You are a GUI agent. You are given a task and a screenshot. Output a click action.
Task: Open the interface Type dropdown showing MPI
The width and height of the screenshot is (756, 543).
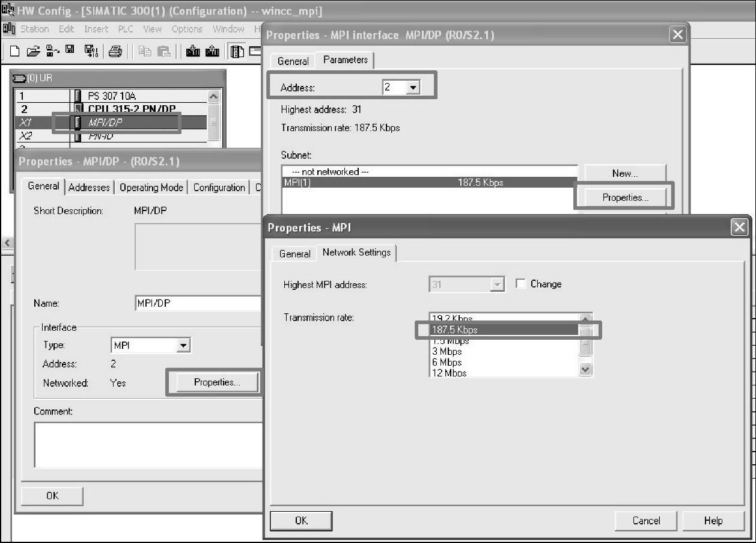pyautogui.click(x=184, y=346)
